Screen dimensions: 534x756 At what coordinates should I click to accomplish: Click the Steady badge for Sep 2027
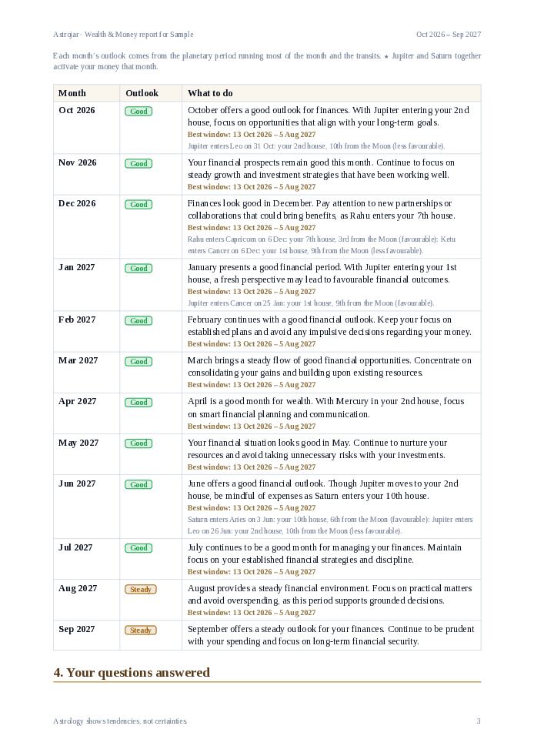(141, 631)
